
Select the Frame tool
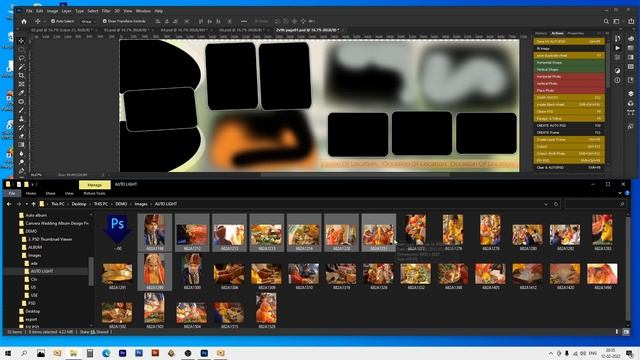pos(21,84)
